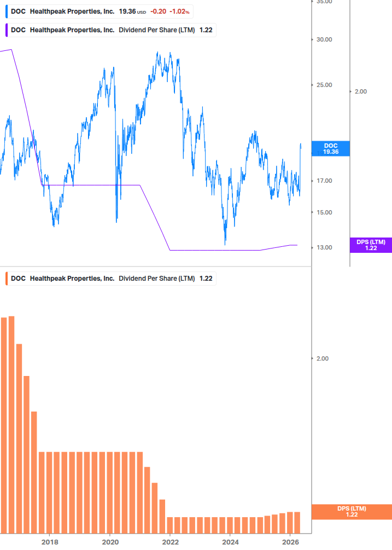
Task: Click the blue DOC price legend swatch
Action: tap(7, 11)
